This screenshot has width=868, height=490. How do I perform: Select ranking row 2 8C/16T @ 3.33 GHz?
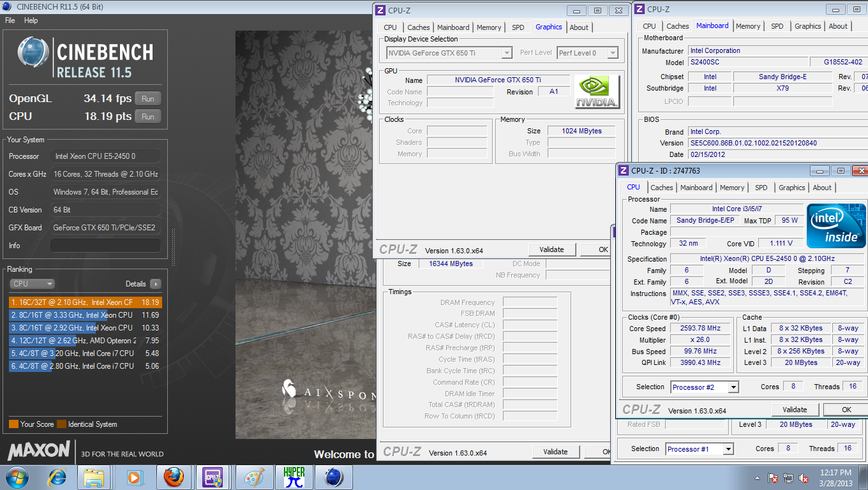[86, 315]
